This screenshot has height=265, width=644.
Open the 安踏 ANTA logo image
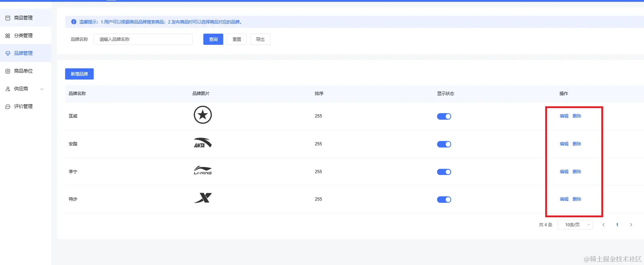203,143
